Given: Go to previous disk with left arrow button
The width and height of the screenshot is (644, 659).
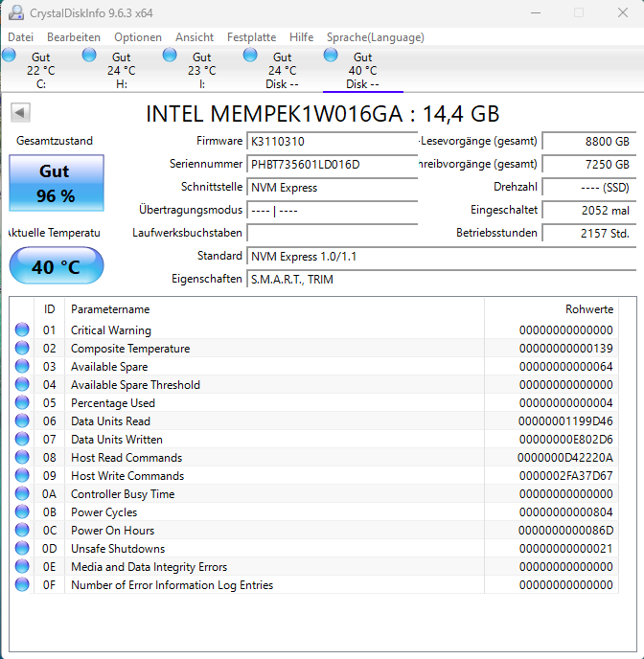Looking at the screenshot, I should tap(20, 113).
